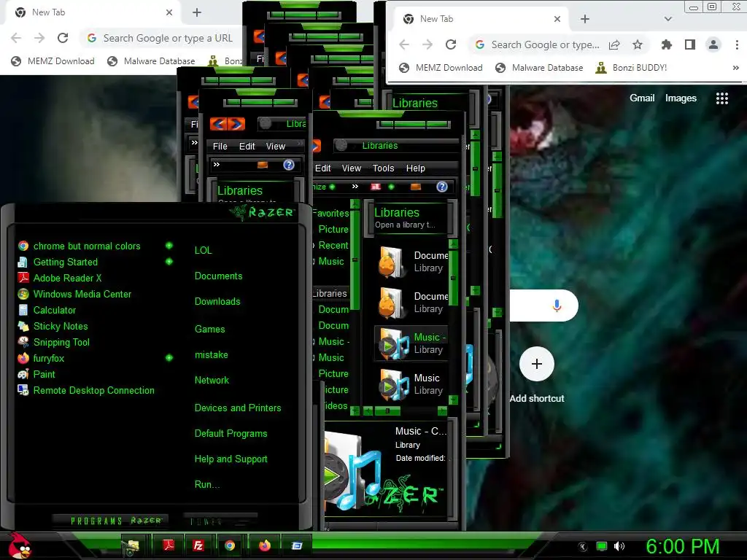747x560 pixels.
Task: Toggle orange preview pane icon, front Libraries window
Action: (x=416, y=187)
